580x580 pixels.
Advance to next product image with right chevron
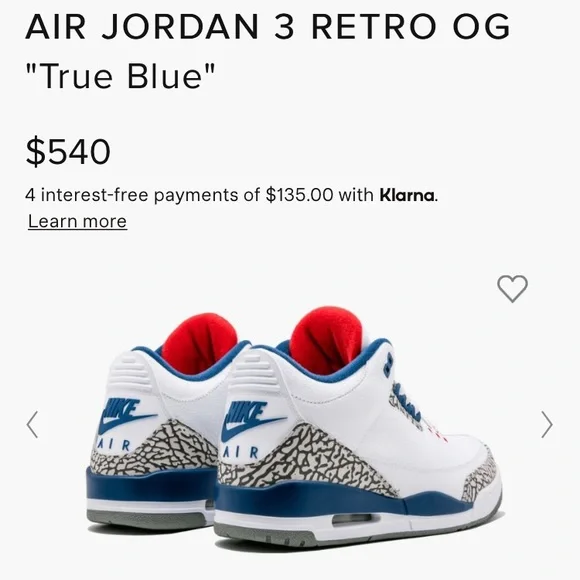pyautogui.click(x=547, y=425)
